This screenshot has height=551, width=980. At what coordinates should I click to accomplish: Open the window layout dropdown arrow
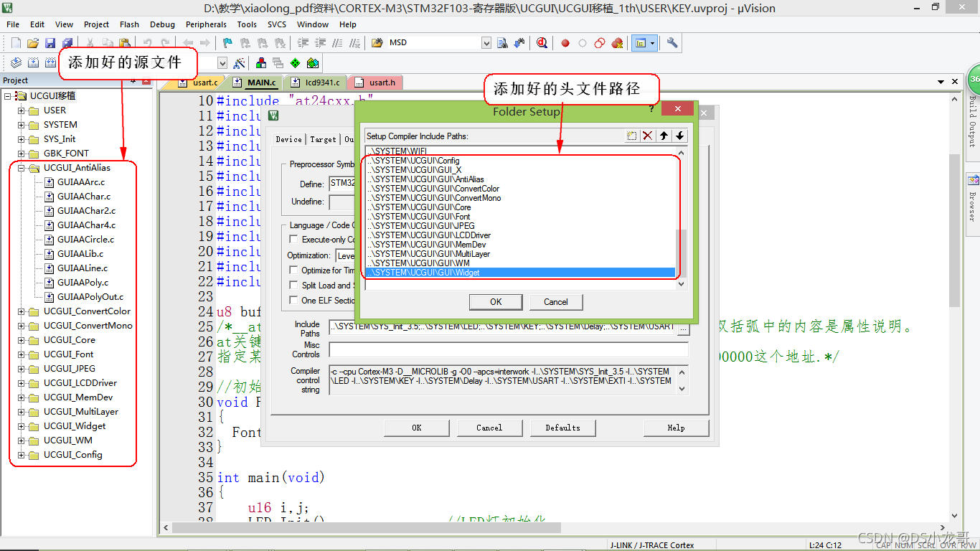pyautogui.click(x=653, y=43)
